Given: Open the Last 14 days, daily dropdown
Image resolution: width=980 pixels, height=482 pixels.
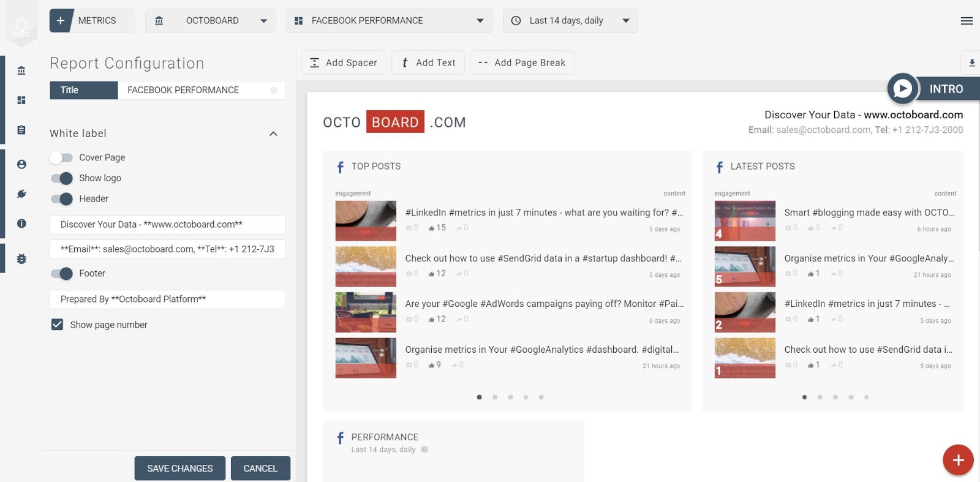Looking at the screenshot, I should point(570,21).
